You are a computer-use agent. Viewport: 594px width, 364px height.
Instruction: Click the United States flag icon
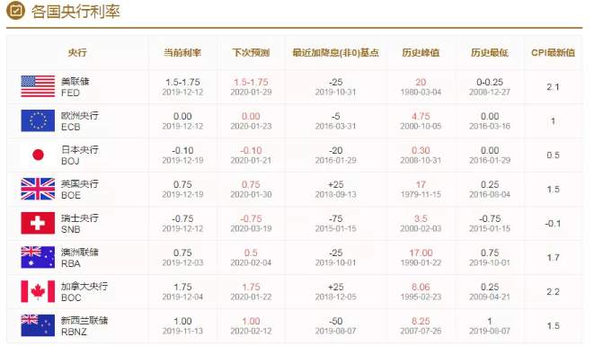[38, 86]
